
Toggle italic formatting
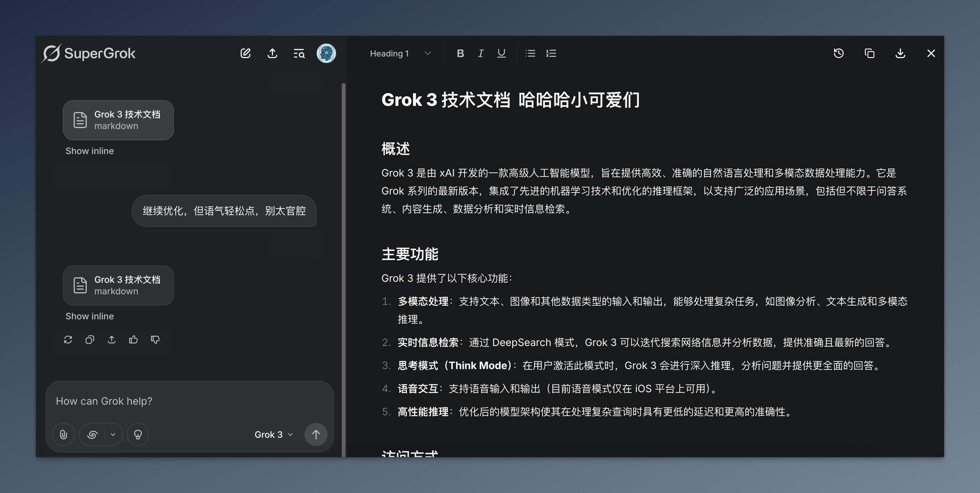coord(481,53)
